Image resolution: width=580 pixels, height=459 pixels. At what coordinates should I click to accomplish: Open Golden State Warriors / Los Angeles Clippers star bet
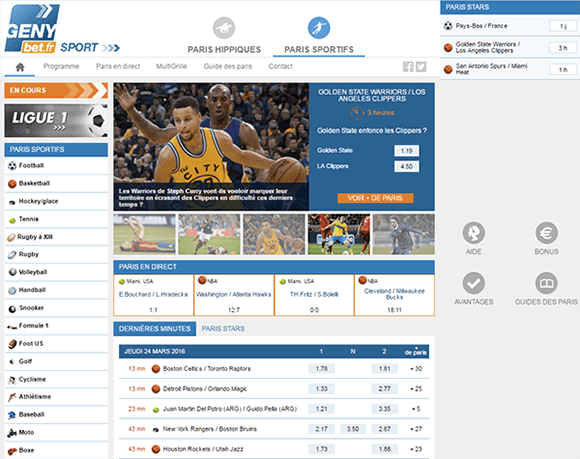[x=488, y=47]
